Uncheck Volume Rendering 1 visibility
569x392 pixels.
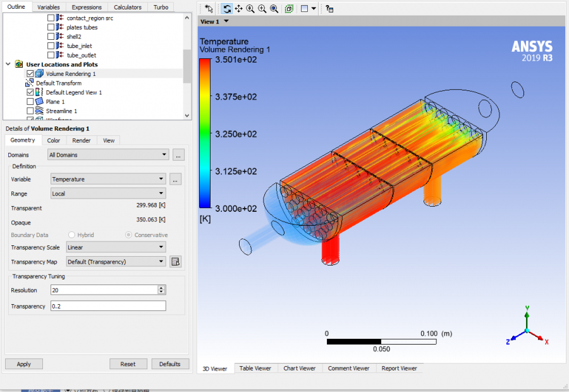click(x=30, y=74)
